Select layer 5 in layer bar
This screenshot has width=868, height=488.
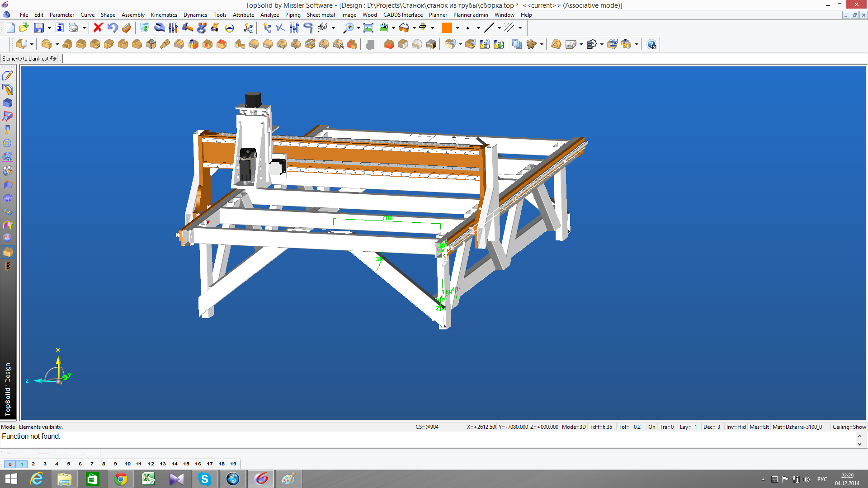68,464
